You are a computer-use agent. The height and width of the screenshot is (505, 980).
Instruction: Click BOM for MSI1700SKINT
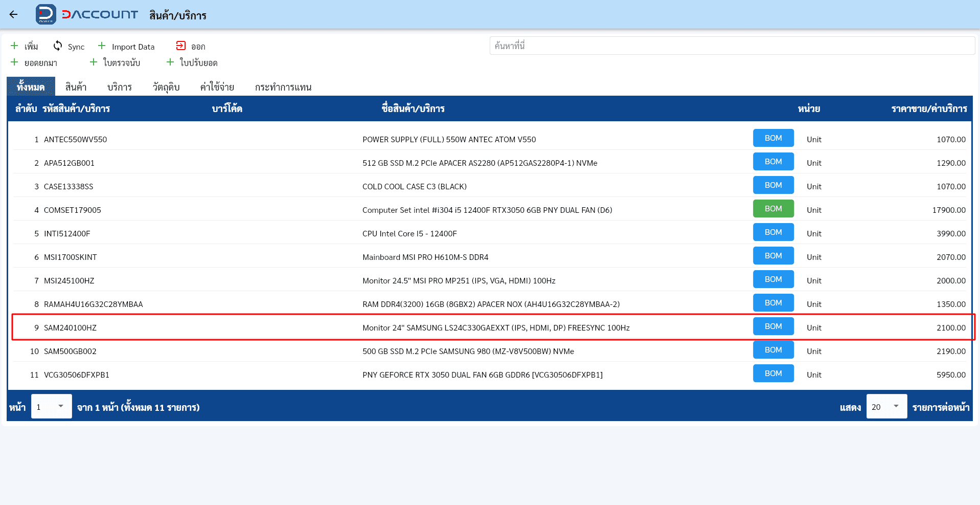click(x=773, y=256)
